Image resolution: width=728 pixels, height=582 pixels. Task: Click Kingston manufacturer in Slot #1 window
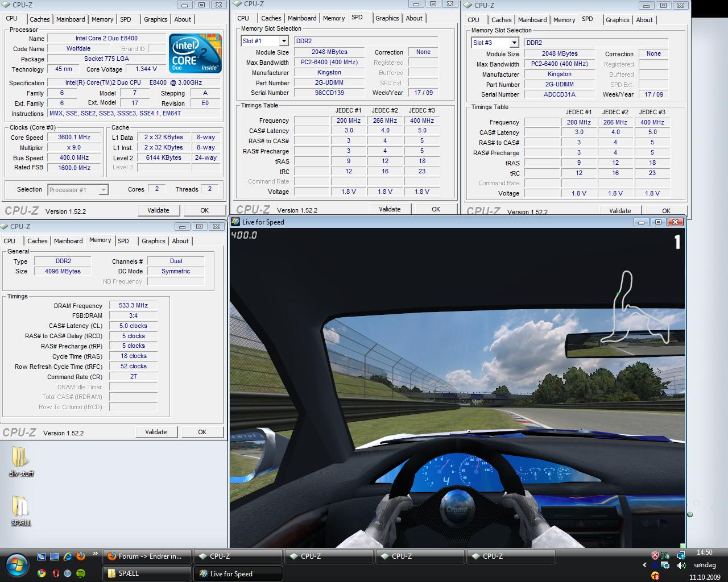point(329,72)
